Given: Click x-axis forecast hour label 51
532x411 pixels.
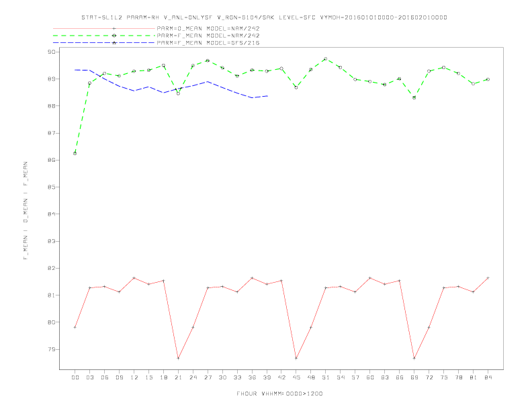Looking at the screenshot, I should (326, 377).
